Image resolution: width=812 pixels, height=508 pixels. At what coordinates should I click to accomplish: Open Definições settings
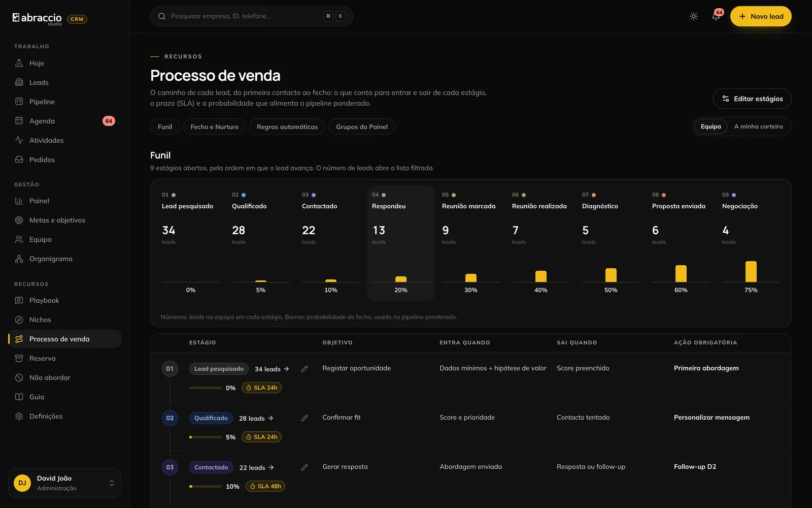tap(64, 416)
